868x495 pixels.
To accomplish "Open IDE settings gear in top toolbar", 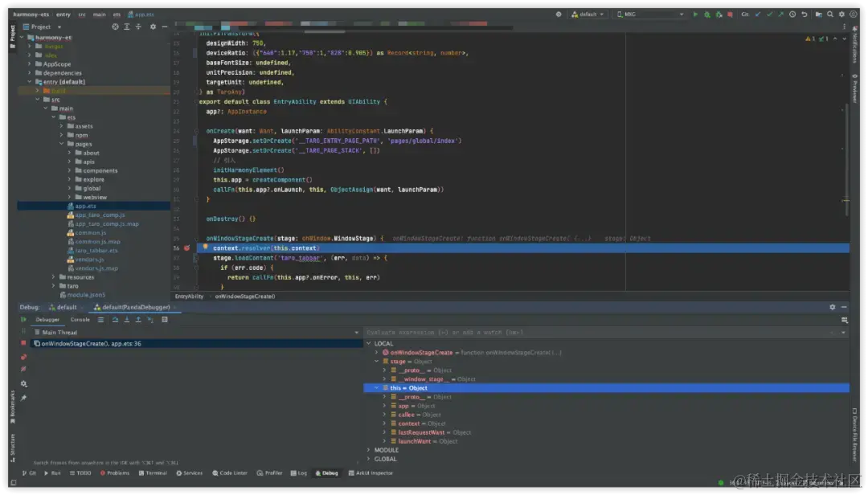I will point(841,14).
